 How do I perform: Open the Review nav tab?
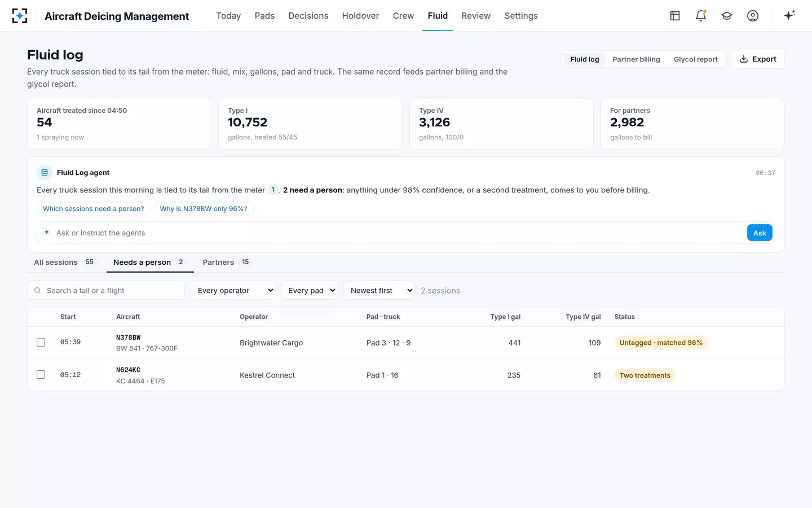pyautogui.click(x=476, y=16)
